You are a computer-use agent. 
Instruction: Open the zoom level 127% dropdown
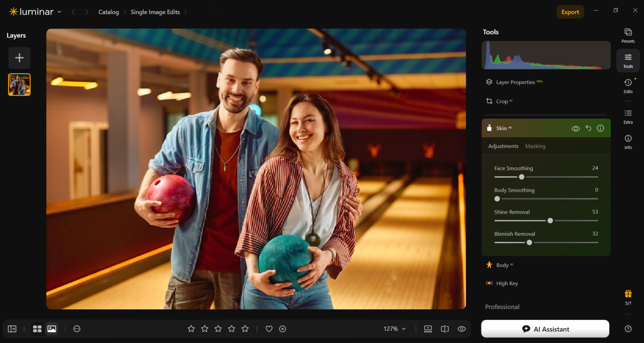click(394, 329)
